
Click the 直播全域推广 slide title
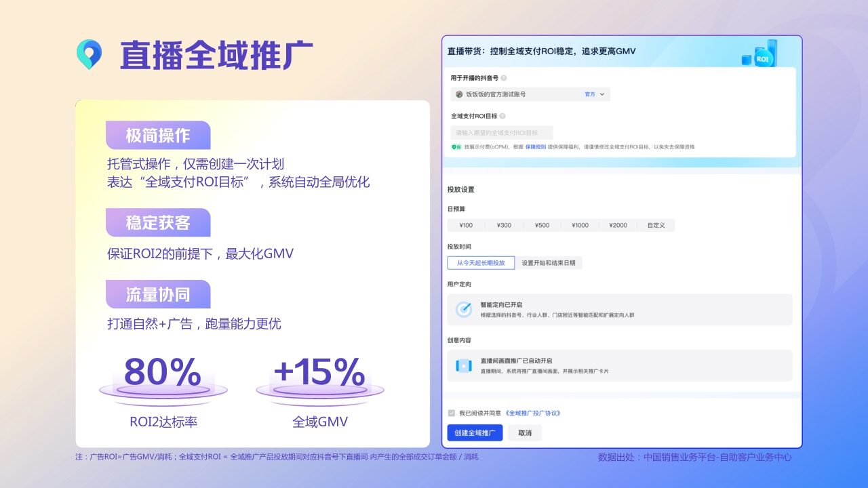coord(216,55)
